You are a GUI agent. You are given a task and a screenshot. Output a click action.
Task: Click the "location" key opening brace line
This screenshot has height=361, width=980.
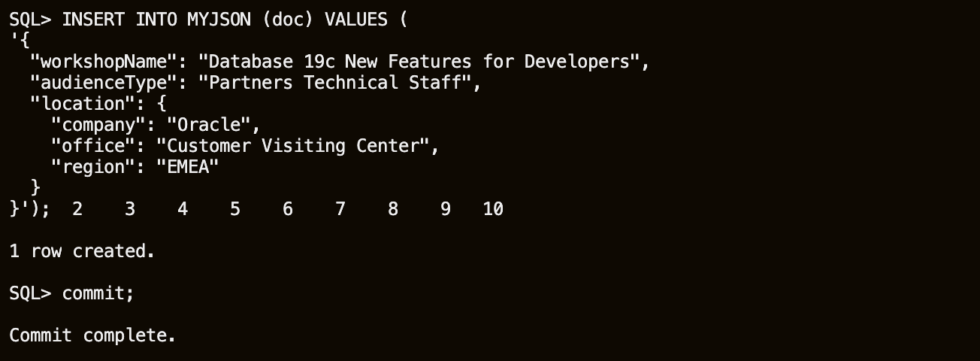coord(98,104)
